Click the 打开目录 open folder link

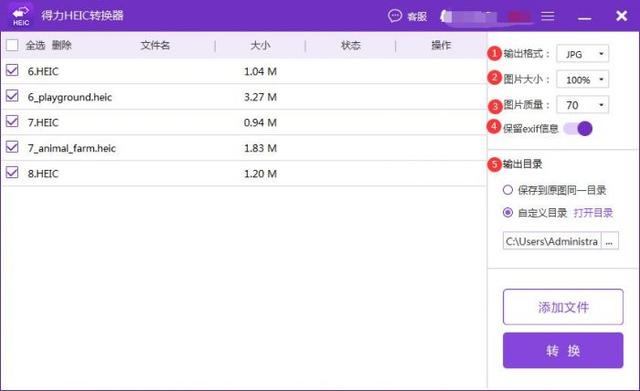593,213
